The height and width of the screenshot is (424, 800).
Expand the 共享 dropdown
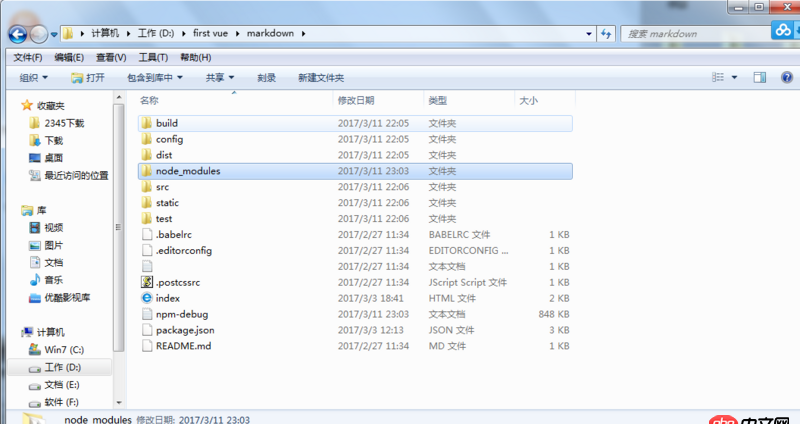coord(220,78)
